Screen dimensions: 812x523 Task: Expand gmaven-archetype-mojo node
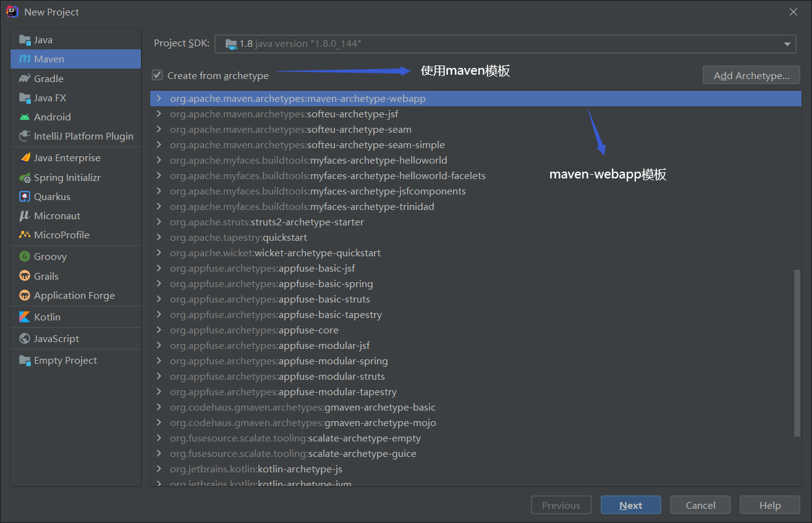tap(159, 422)
